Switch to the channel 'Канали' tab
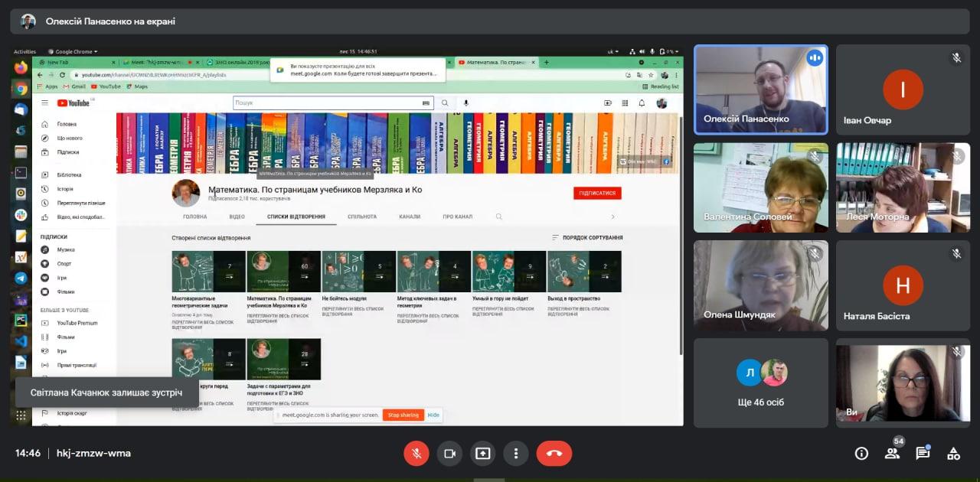This screenshot has height=482, width=980. coord(410,217)
